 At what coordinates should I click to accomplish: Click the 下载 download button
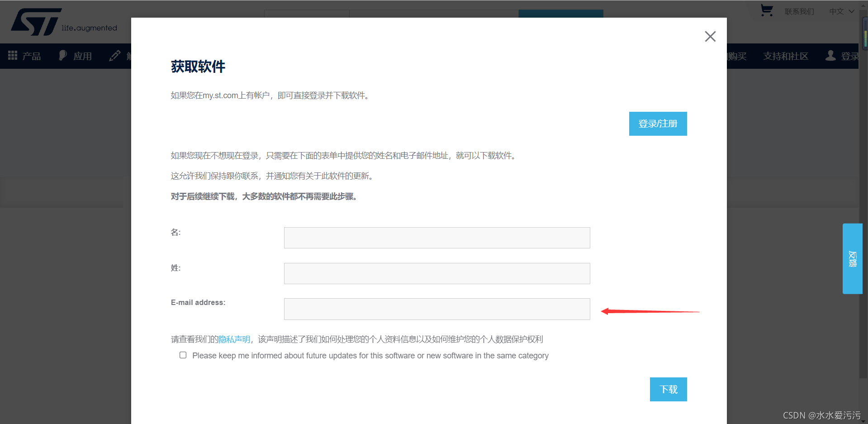[x=668, y=389]
